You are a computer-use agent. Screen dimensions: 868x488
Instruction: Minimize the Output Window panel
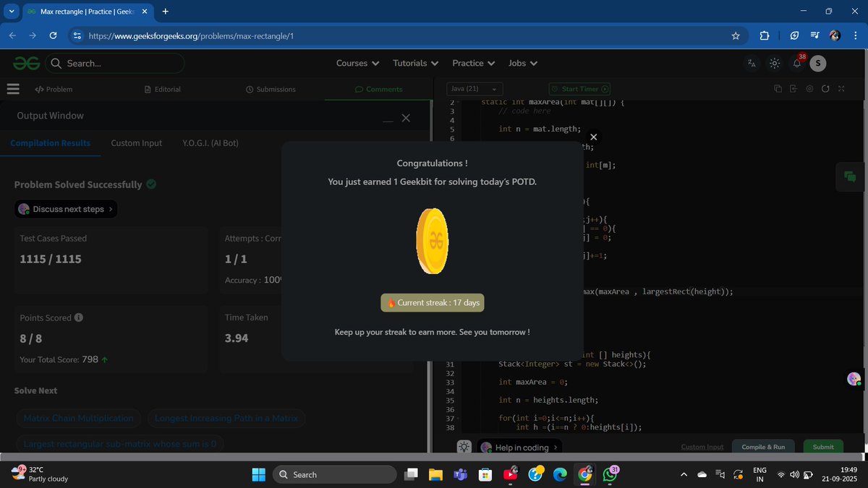[388, 120]
